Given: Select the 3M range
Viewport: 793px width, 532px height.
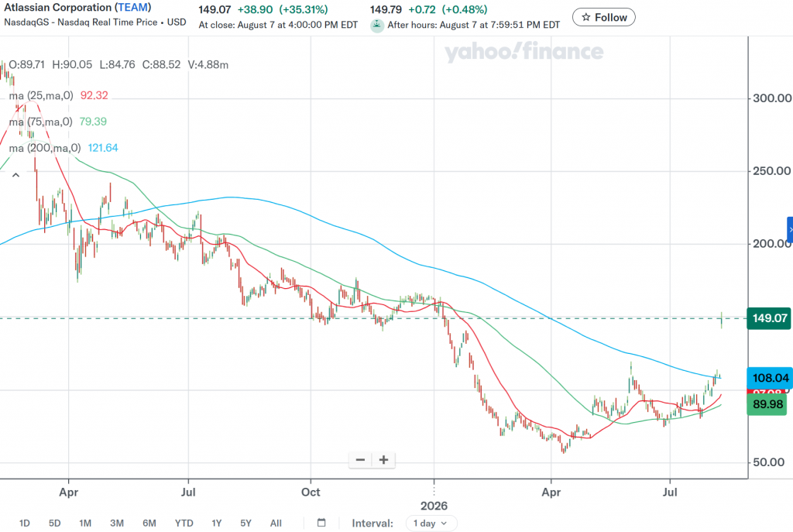Looking at the screenshot, I should click(x=117, y=523).
